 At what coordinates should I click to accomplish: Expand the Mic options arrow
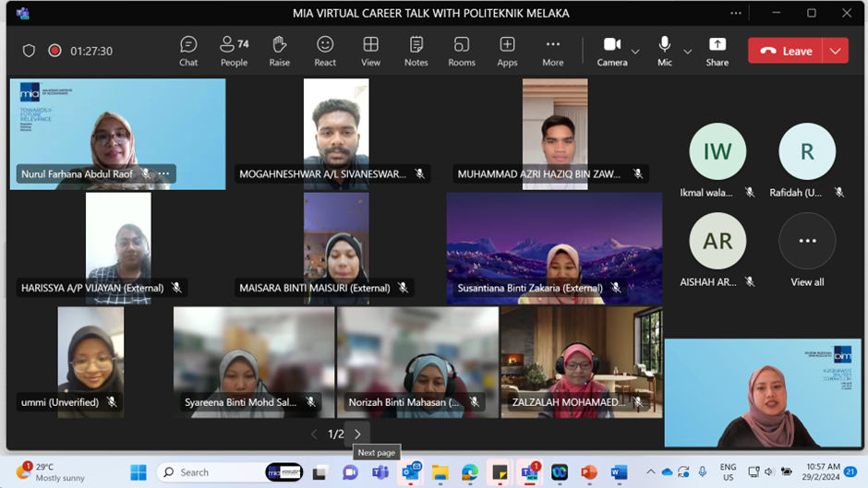[687, 52]
